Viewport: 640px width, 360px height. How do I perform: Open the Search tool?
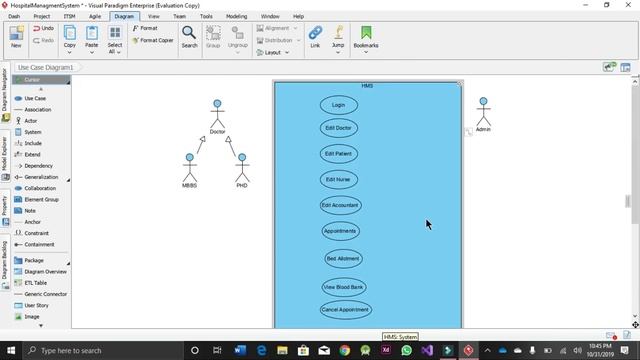pos(189,37)
